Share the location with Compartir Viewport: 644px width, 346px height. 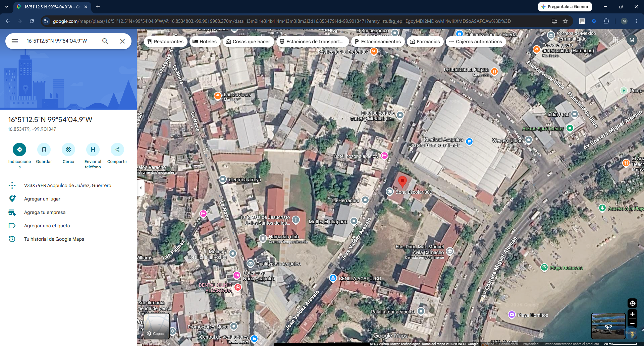click(x=117, y=154)
